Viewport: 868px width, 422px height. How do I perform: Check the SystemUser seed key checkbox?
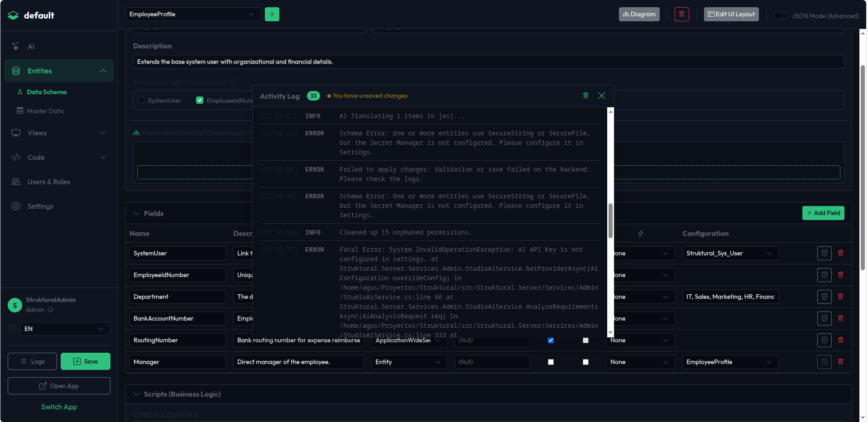(x=141, y=100)
